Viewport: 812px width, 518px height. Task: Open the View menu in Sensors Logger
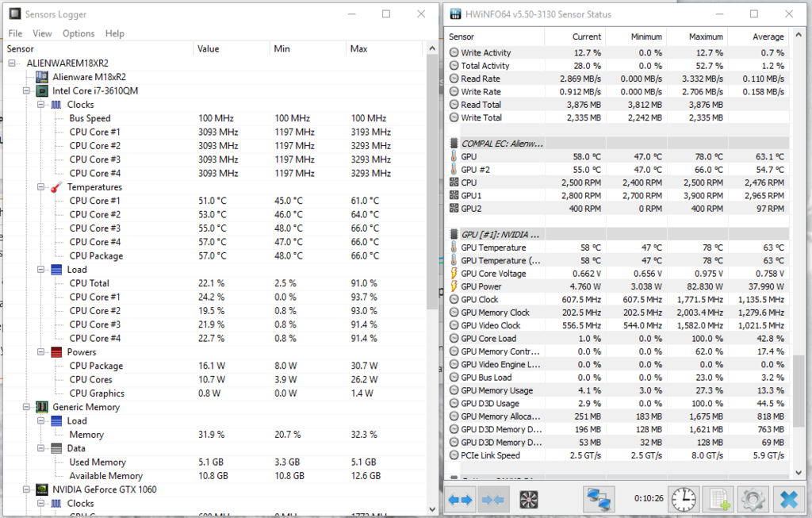click(43, 33)
